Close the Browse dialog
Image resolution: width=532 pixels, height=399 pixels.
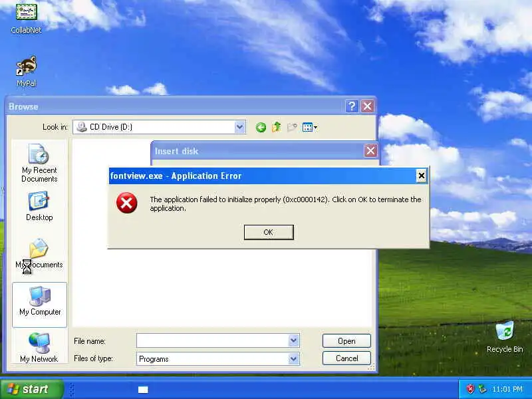368,106
